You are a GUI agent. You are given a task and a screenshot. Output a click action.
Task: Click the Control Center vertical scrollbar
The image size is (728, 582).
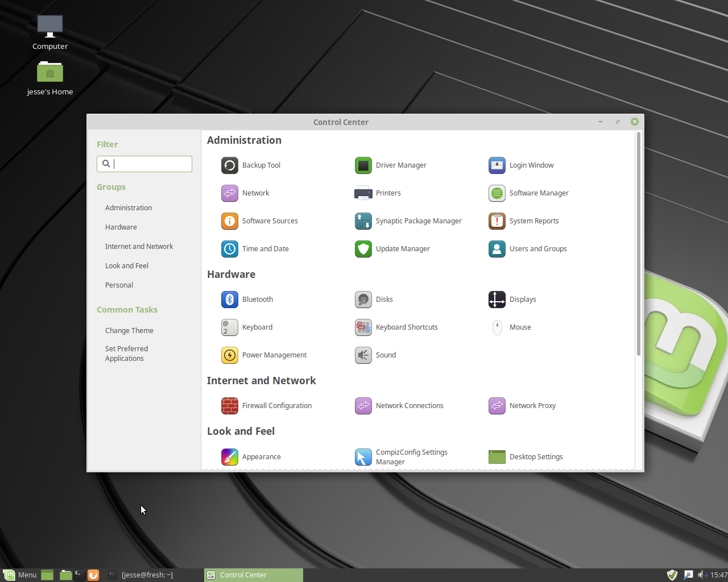pos(639,244)
